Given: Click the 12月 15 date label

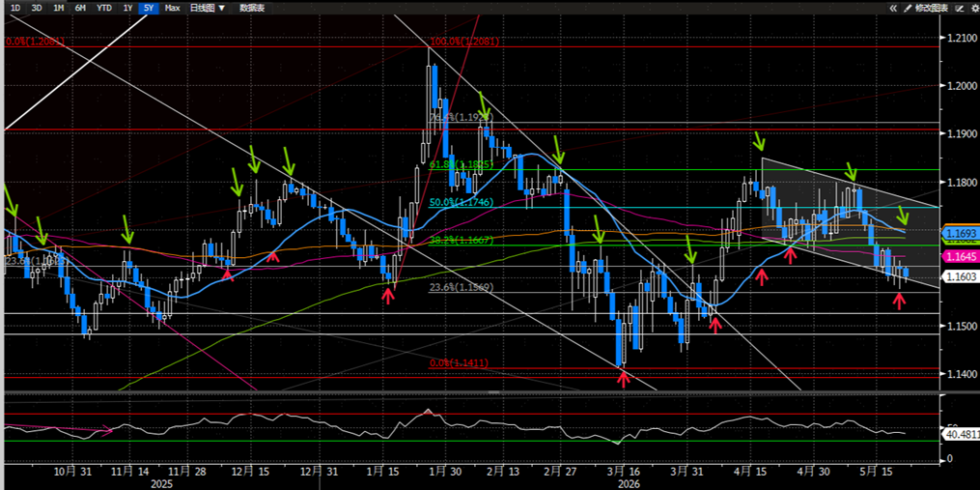Looking at the screenshot, I should pyautogui.click(x=249, y=472).
